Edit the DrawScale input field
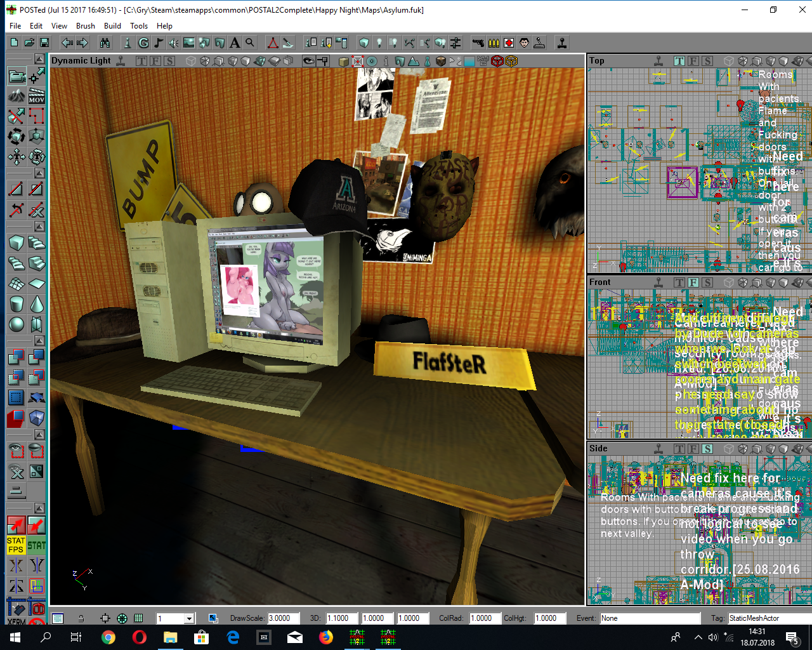Viewport: 812px width, 650px height. click(284, 618)
